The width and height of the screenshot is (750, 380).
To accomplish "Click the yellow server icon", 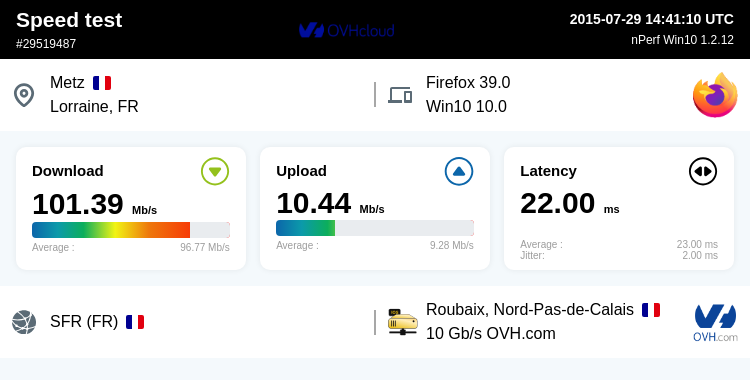I will point(402,322).
